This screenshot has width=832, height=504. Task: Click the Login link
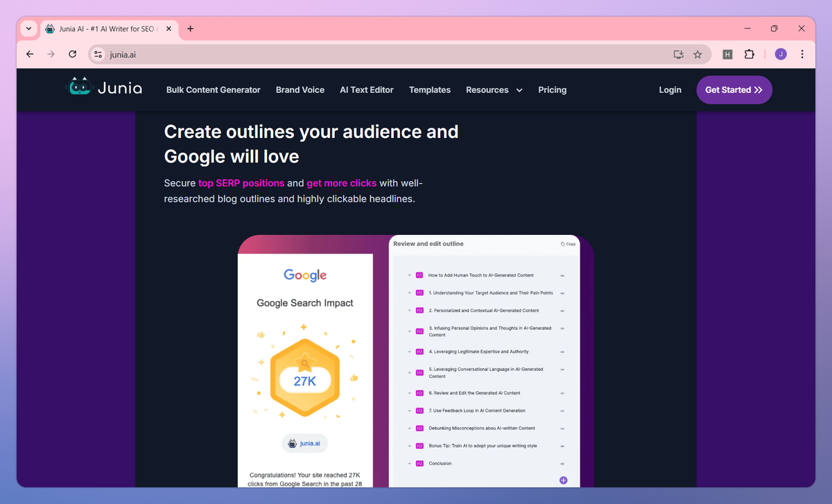670,90
